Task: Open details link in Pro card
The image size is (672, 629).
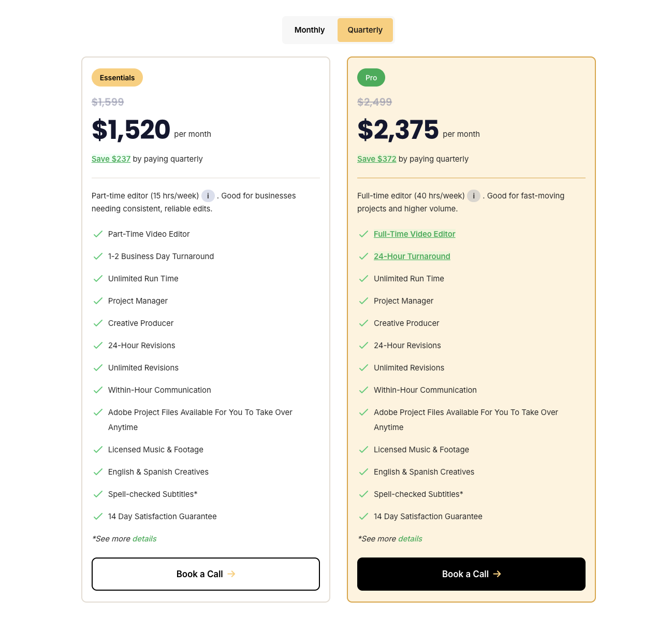Action: pyautogui.click(x=410, y=539)
